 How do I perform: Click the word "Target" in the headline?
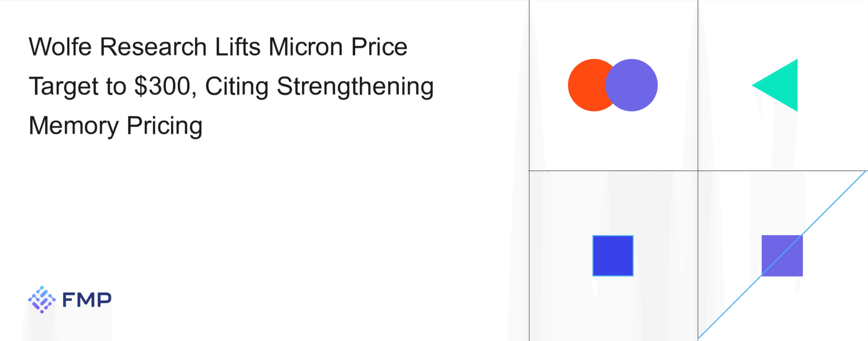coord(63,87)
